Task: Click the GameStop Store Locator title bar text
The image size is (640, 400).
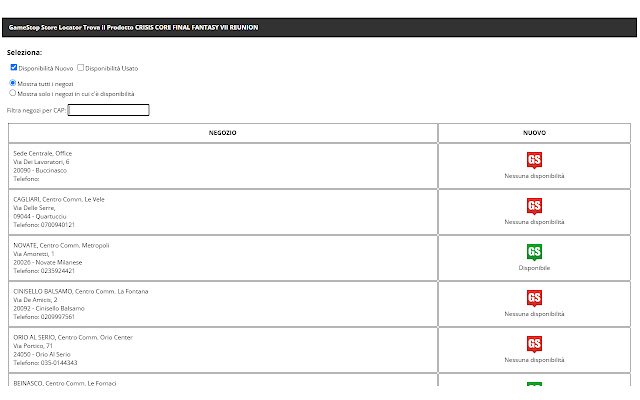Action: pos(133,28)
